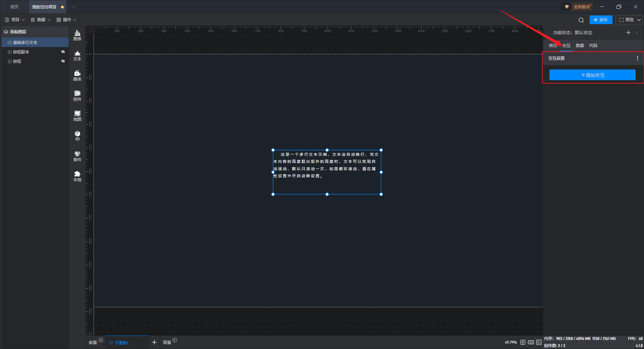Click the 按钮 layer type icon

tap(10, 61)
